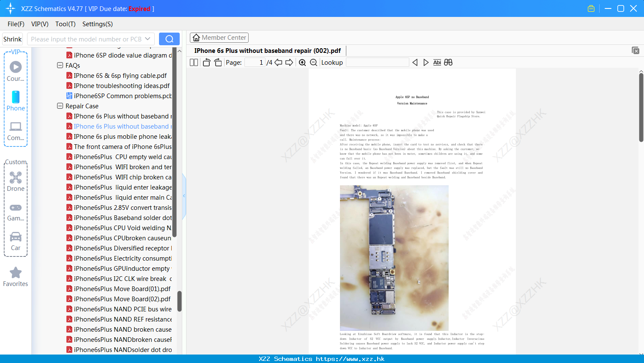Click the page number field
This screenshot has height=363, width=644.
pyautogui.click(x=255, y=63)
